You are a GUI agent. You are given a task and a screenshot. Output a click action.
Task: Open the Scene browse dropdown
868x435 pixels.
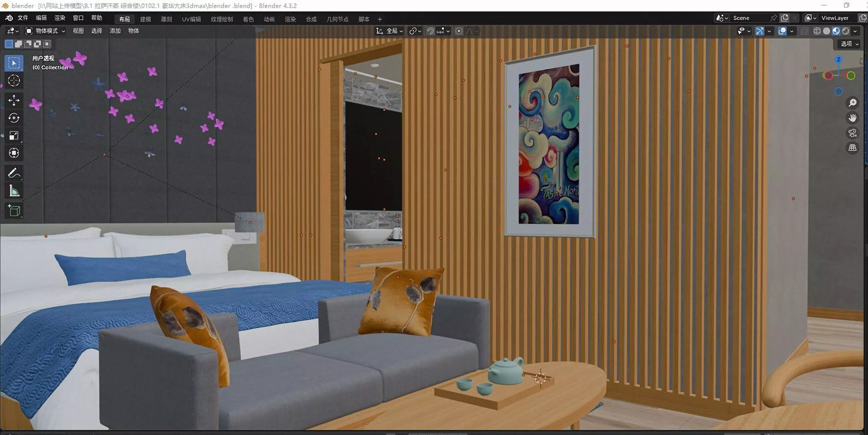click(721, 18)
